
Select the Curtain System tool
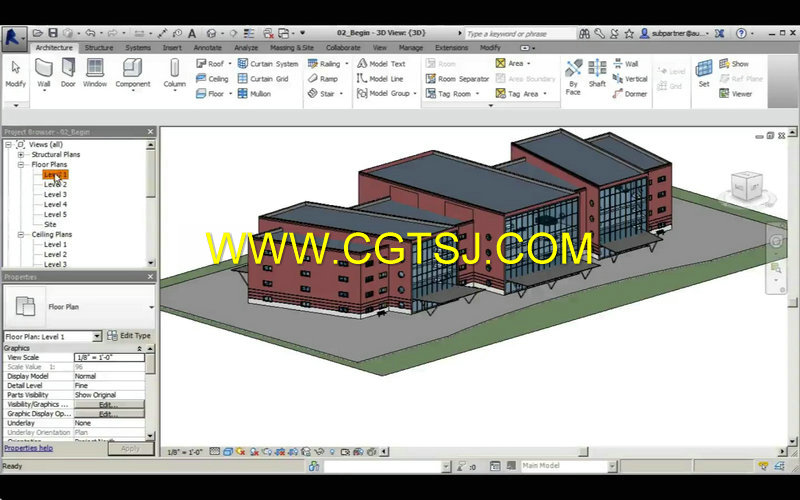coord(268,64)
